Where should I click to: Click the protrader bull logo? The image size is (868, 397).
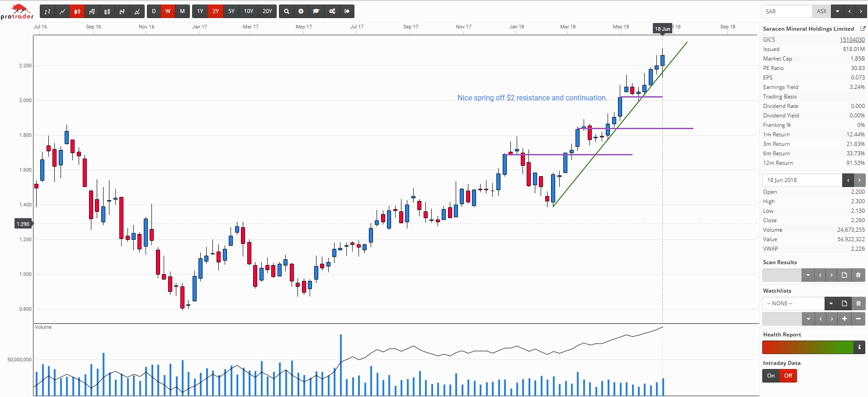coord(17,12)
